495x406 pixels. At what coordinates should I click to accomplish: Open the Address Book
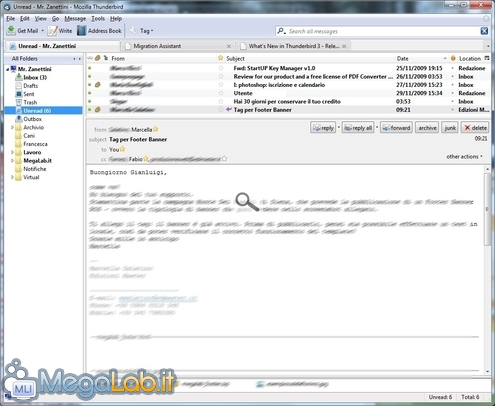click(x=99, y=31)
